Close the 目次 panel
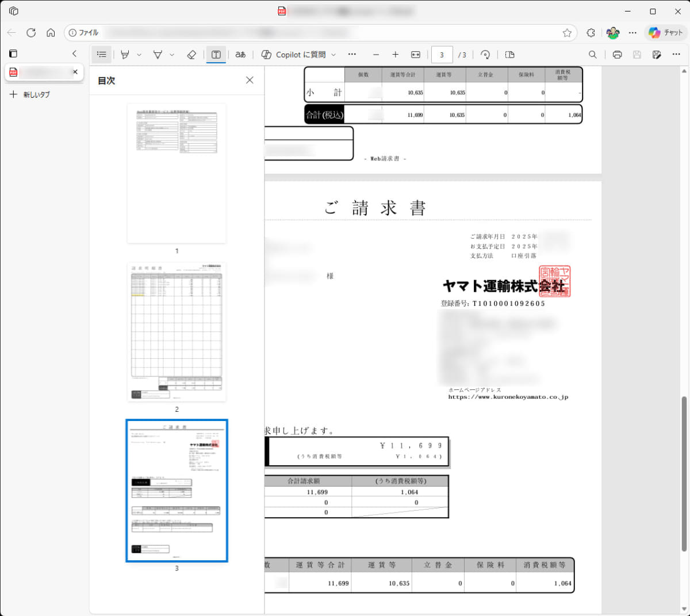The height and width of the screenshot is (616, 690). click(250, 80)
